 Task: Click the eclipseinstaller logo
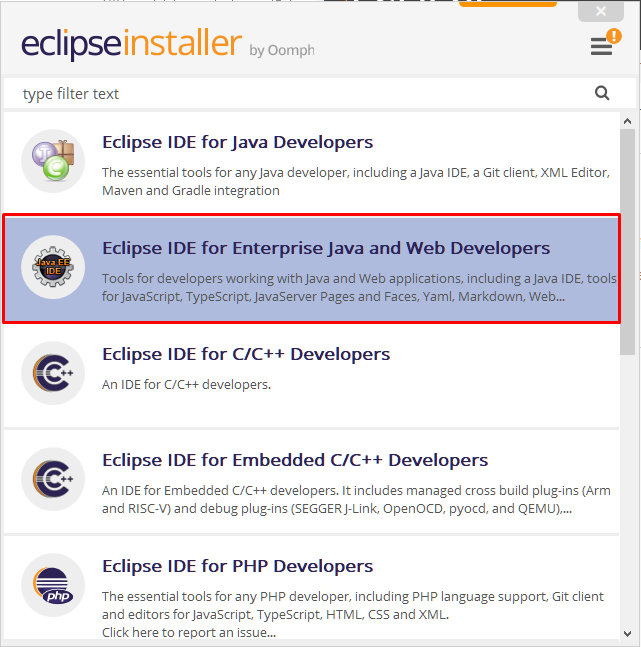[131, 43]
